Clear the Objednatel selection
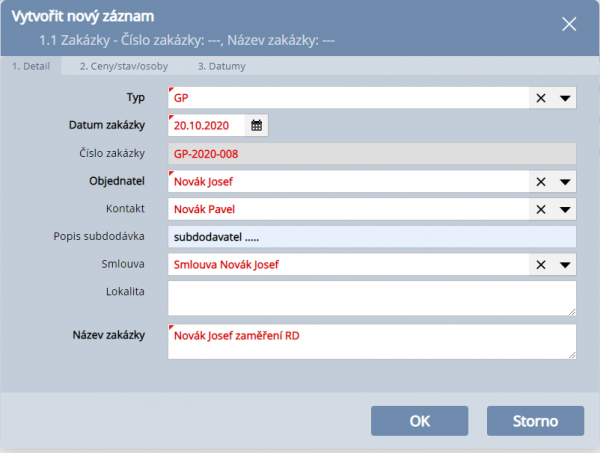This screenshot has height=453, width=600. coord(541,182)
